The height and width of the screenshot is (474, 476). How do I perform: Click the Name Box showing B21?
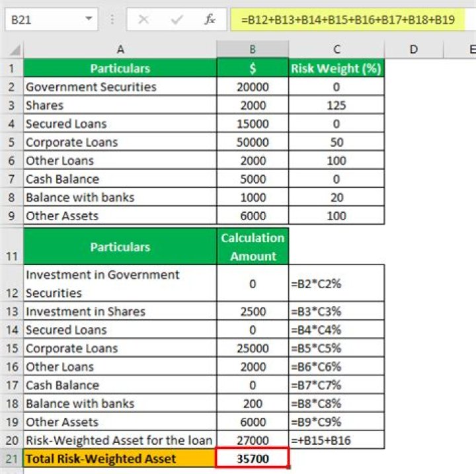point(52,20)
